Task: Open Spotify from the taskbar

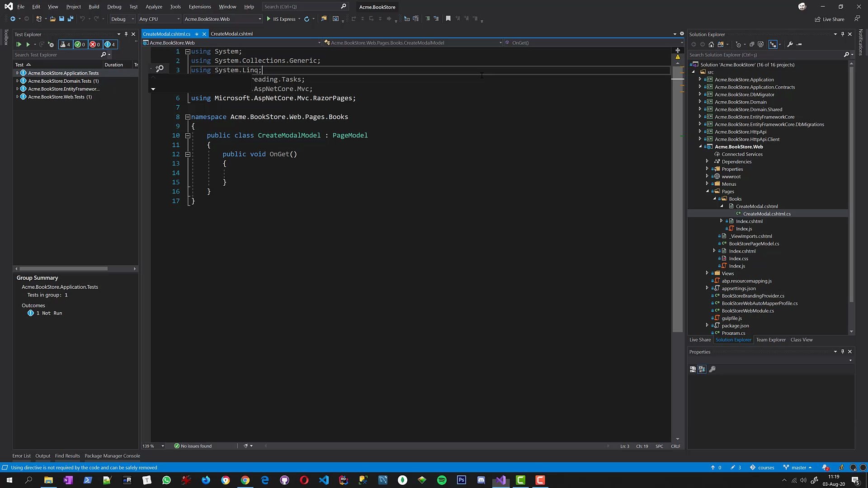Action: point(442,480)
